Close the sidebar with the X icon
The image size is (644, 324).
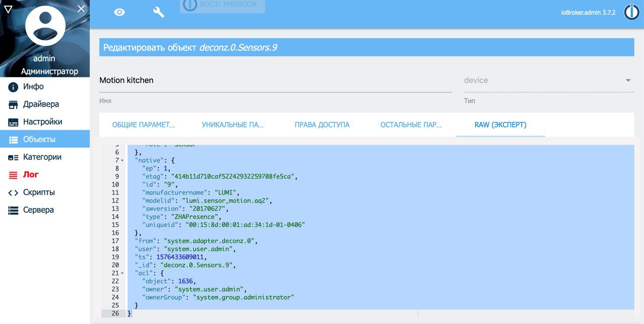(x=82, y=8)
